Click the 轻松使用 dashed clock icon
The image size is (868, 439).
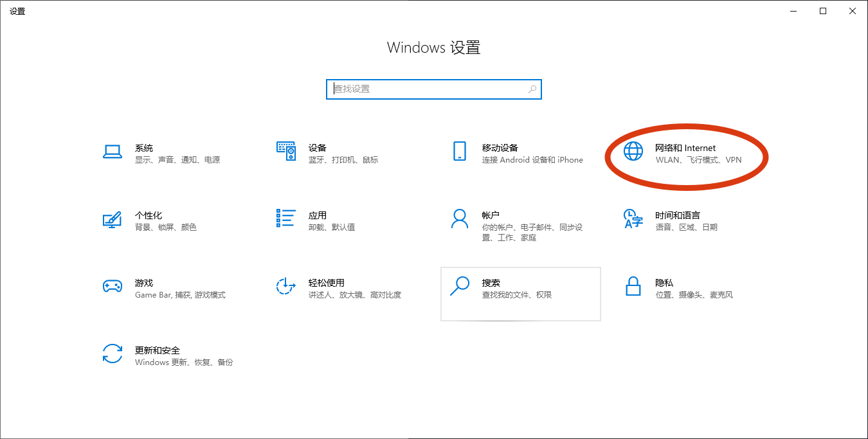pos(286,286)
